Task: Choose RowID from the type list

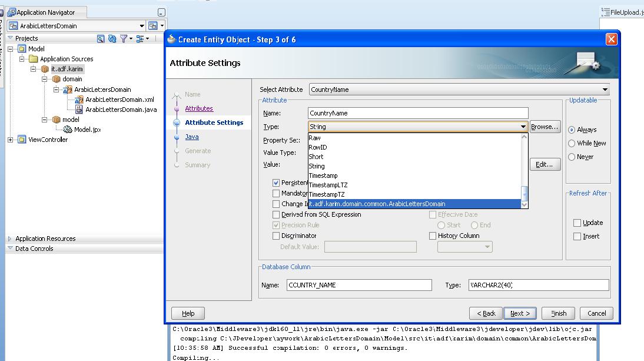Action: point(415,147)
